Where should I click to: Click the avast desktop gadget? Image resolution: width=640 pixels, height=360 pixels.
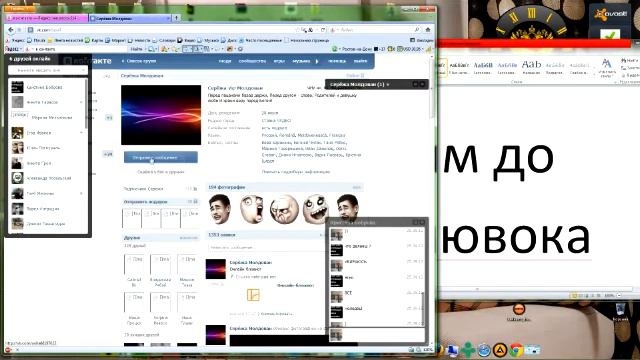610,22
